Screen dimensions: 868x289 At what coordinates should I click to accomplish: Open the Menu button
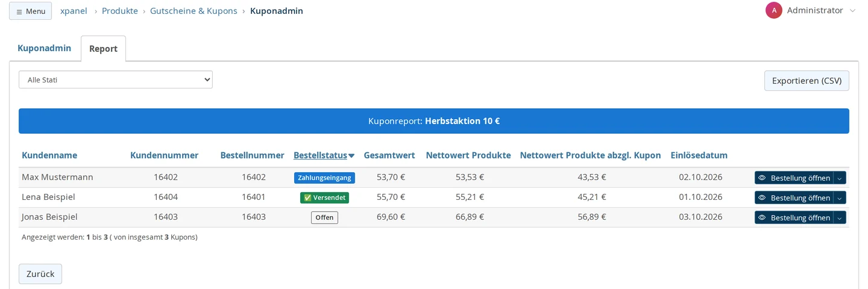30,11
